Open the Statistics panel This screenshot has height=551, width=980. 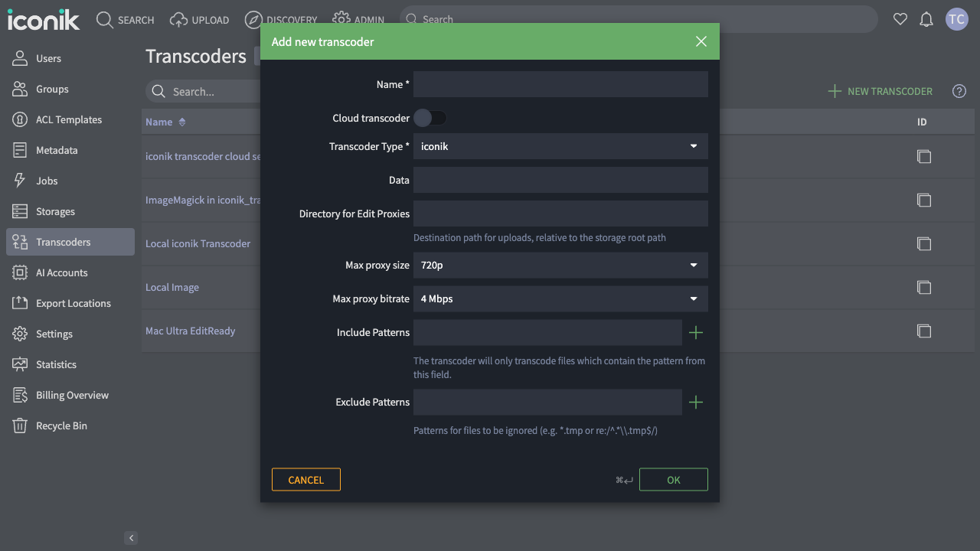click(57, 364)
